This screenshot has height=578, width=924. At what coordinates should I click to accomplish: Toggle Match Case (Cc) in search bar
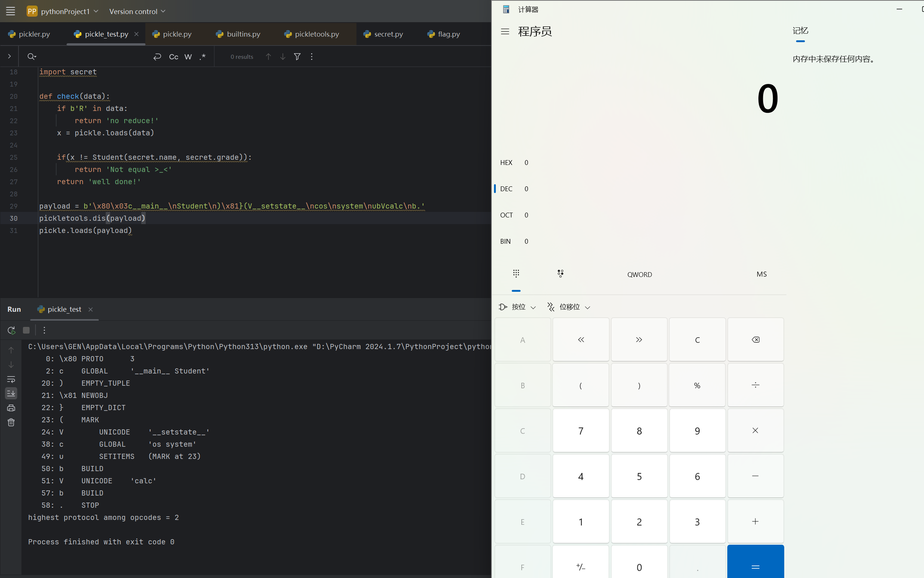(173, 57)
